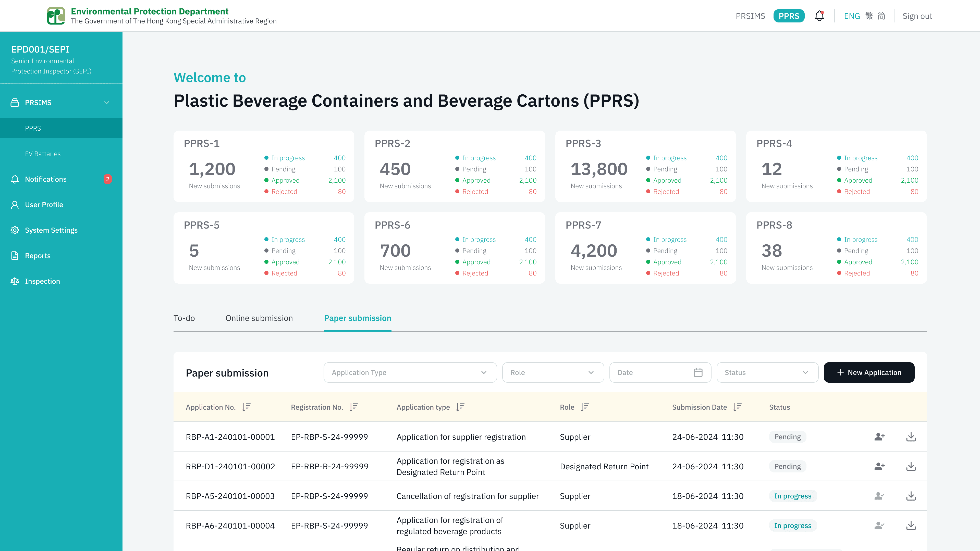Sort by Submission Date column
980x551 pixels.
(737, 407)
